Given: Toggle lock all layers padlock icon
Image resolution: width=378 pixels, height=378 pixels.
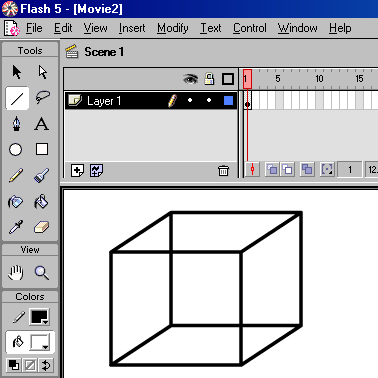Looking at the screenshot, I should pos(209,79).
